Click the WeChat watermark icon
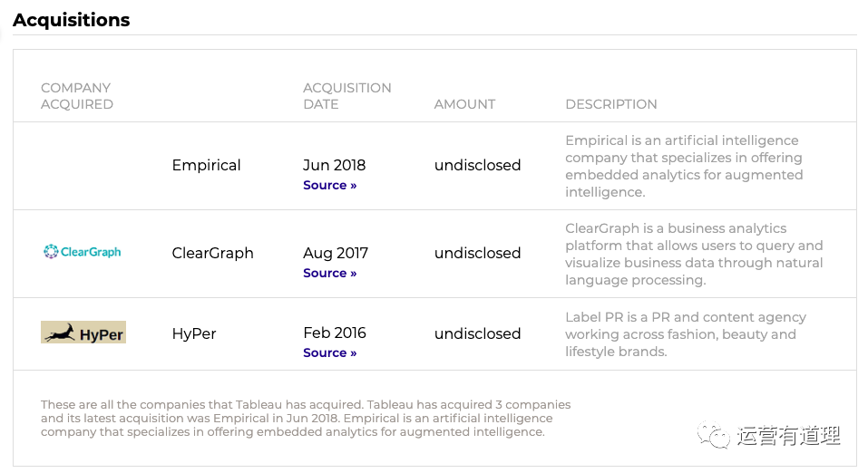The width and height of the screenshot is (868, 473). (714, 435)
